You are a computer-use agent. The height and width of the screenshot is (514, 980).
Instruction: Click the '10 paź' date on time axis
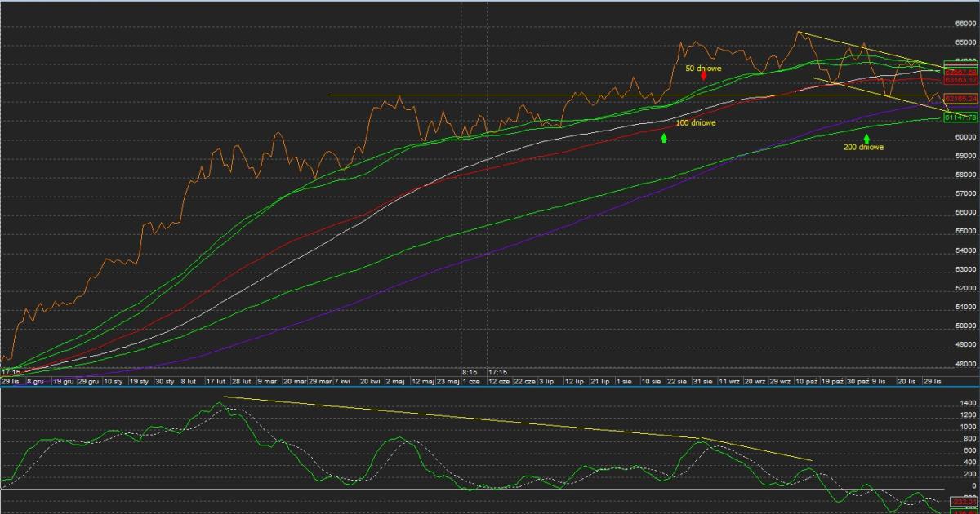click(806, 381)
